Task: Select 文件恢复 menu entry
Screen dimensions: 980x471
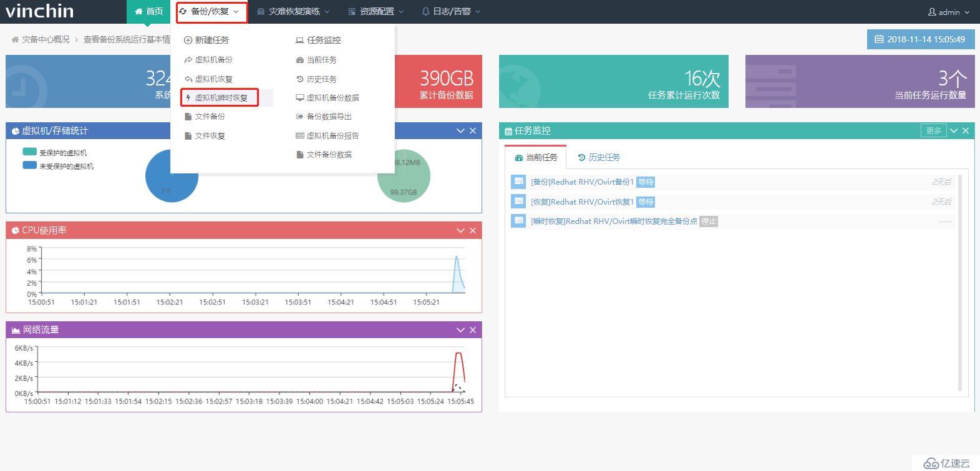Action: pyautogui.click(x=205, y=136)
